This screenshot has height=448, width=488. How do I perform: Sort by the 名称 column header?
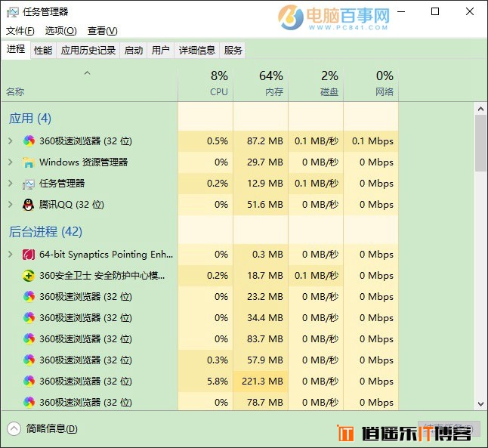tap(90, 83)
